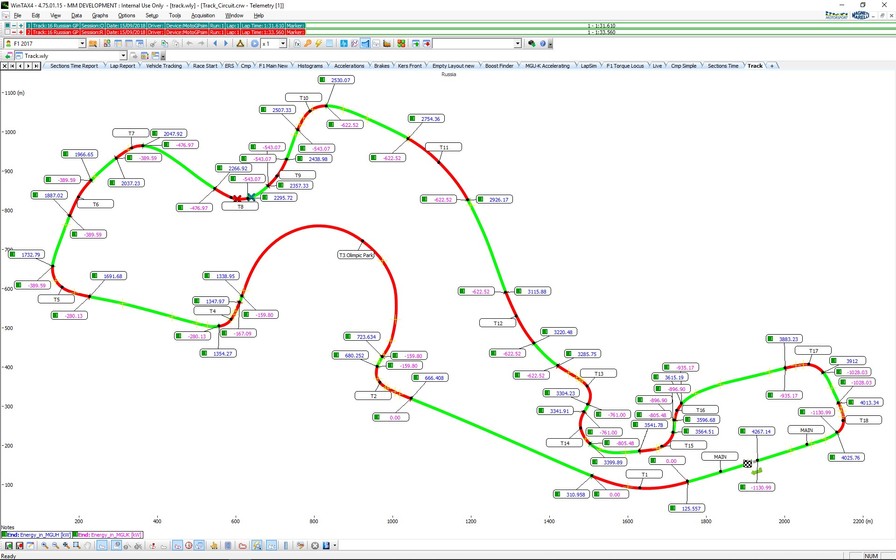Toggle green indicator on label 2754.36
The width and height of the screenshot is (896, 560).
(x=413, y=119)
